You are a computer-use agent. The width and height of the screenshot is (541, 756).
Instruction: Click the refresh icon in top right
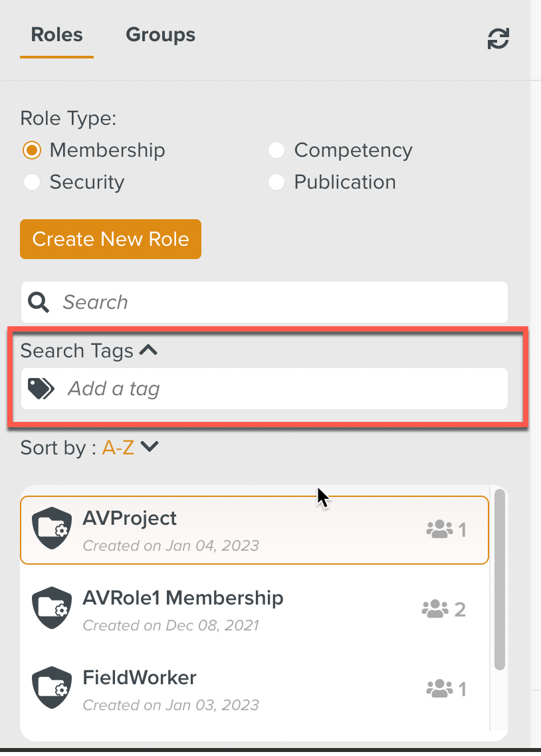click(498, 39)
